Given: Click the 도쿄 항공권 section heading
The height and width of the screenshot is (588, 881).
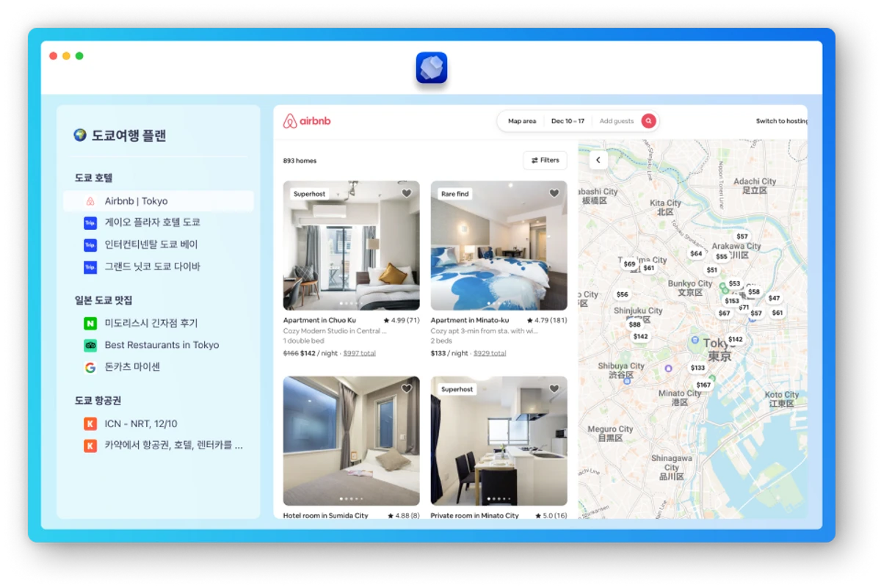Looking at the screenshot, I should pyautogui.click(x=98, y=401).
